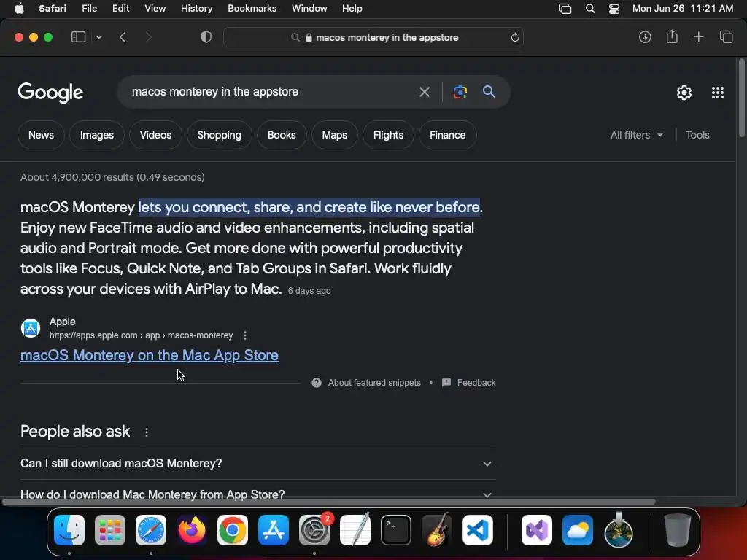
Task: Open the Window menu
Action: click(309, 9)
